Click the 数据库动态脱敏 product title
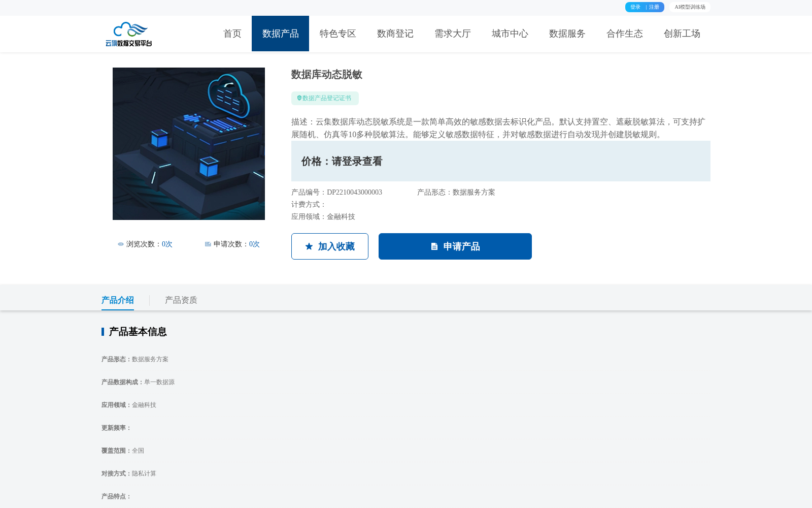Screen dimensions: 812x508 (327, 75)
